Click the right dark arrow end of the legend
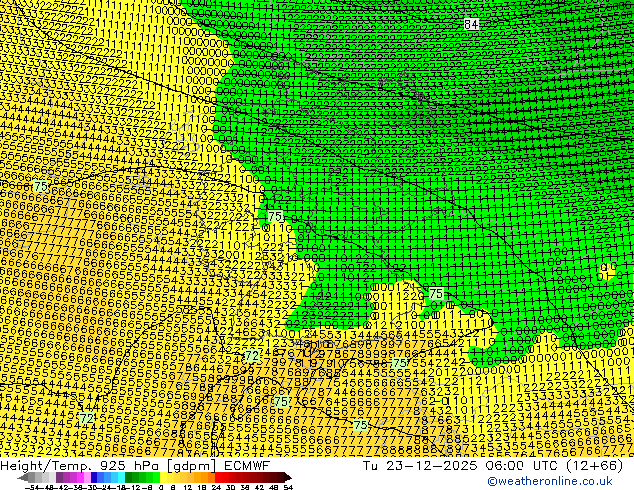The width and height of the screenshot is (634, 490). pos(288,478)
